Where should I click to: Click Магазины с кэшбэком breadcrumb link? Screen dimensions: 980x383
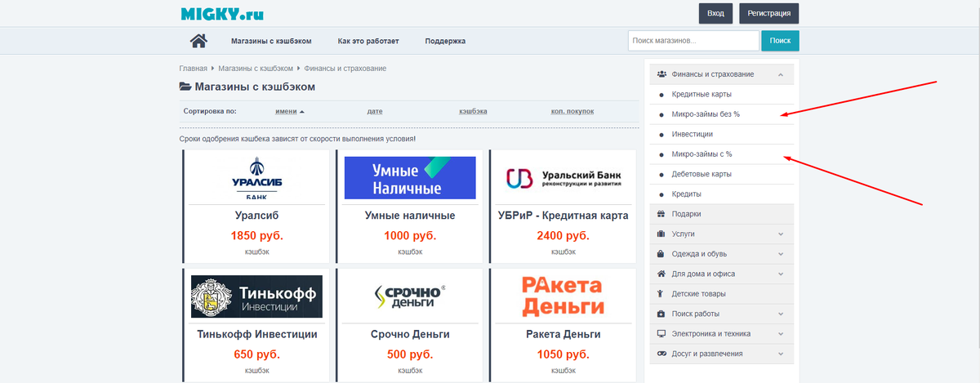(x=256, y=69)
